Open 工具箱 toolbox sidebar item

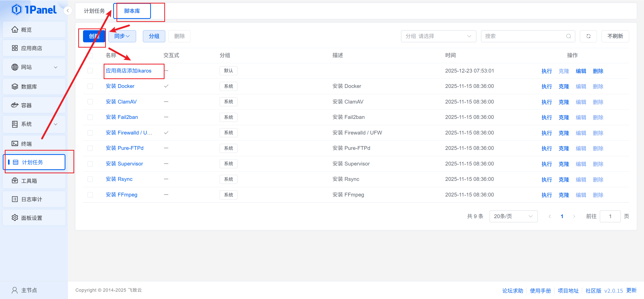(x=29, y=181)
